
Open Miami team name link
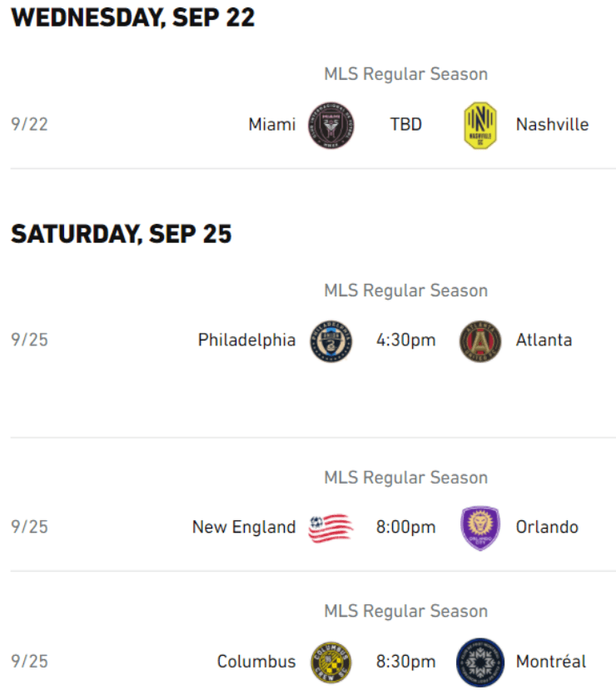271,125
